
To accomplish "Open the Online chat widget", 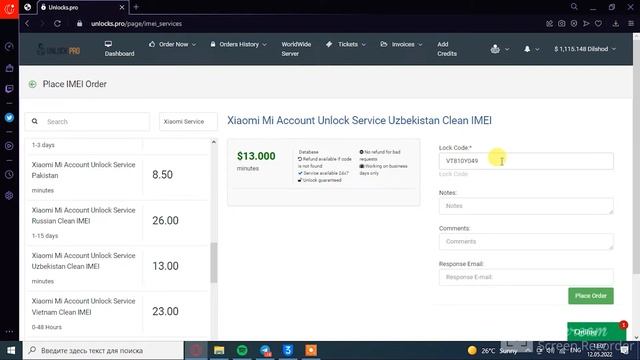I will [x=596, y=332].
